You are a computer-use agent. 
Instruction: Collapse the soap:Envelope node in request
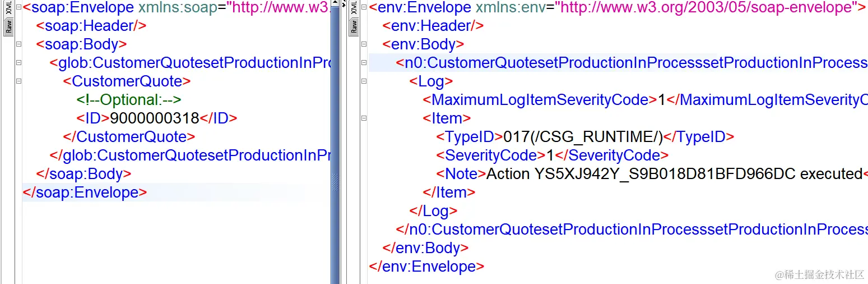coord(18,7)
